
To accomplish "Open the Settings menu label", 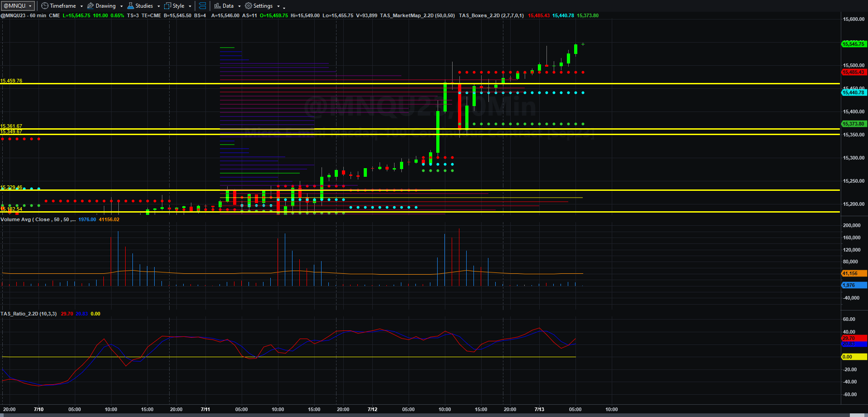I will [x=263, y=6].
